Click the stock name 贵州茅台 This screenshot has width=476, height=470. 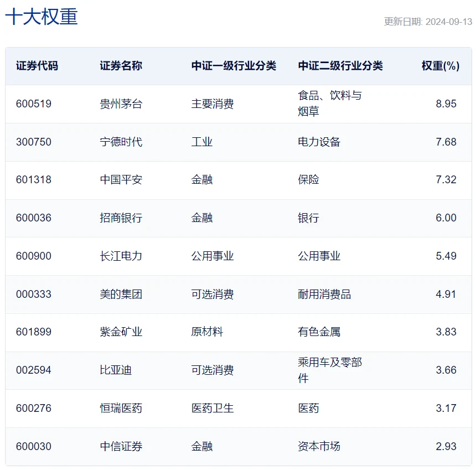(121, 104)
